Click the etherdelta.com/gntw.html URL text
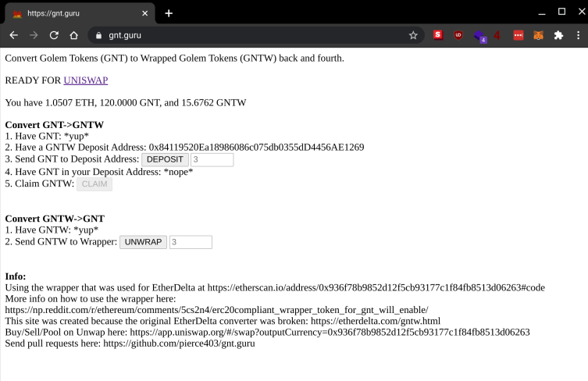588x381 pixels. 376,321
